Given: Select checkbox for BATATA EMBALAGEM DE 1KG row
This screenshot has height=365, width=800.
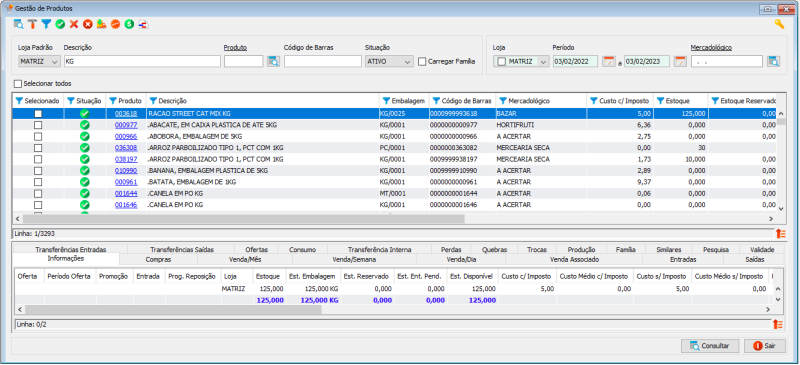Looking at the screenshot, I should (38, 182).
